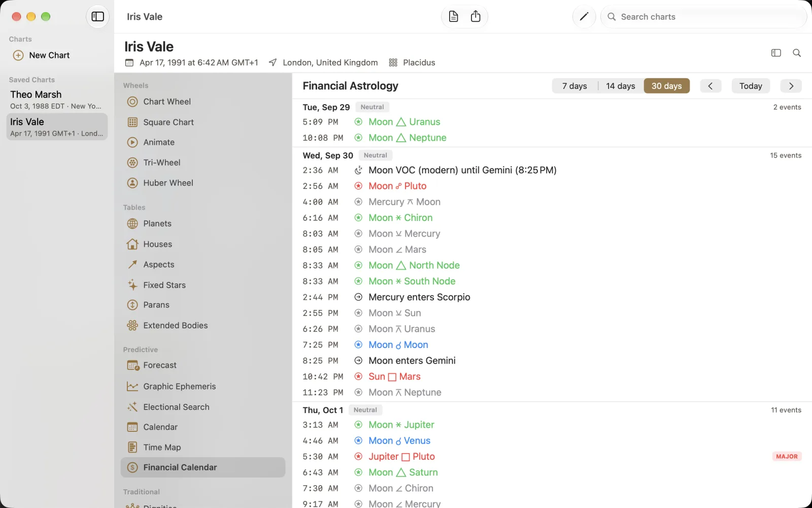Select Moon VOC until Gemini event

click(552, 170)
